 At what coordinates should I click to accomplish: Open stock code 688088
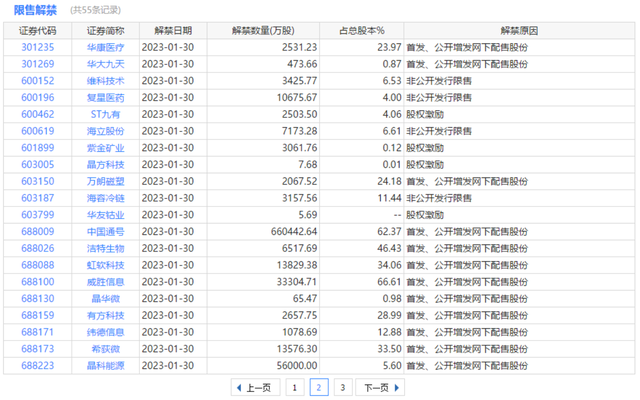tap(38, 265)
